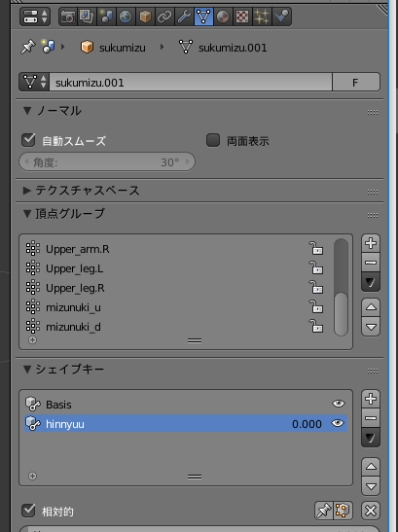Disable 相対的 checkbox

[28, 511]
